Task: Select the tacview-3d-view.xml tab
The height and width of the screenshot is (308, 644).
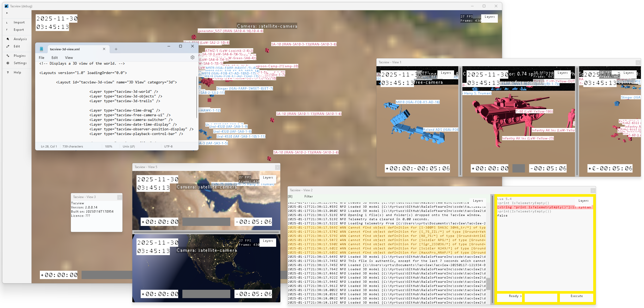Action: click(65, 49)
